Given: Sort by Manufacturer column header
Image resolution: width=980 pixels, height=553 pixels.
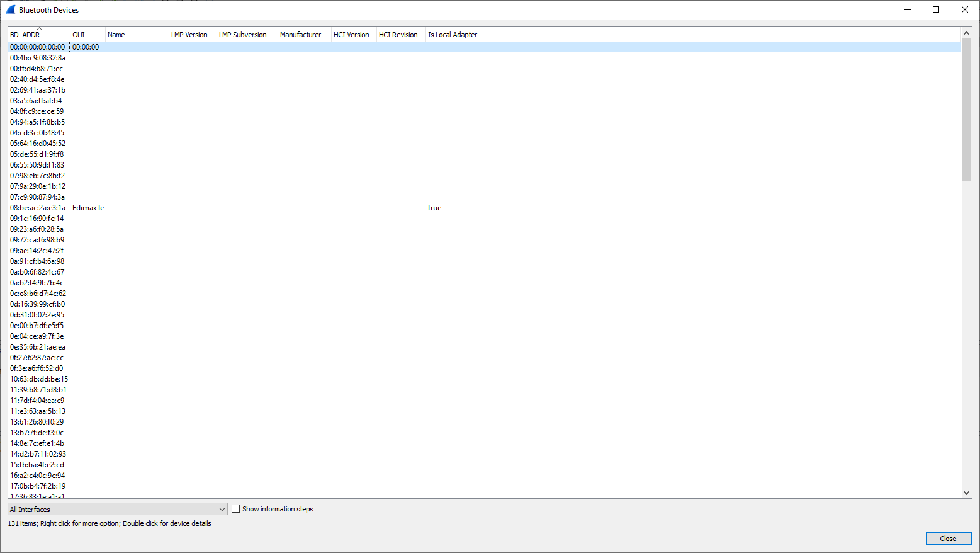Looking at the screenshot, I should pos(305,35).
